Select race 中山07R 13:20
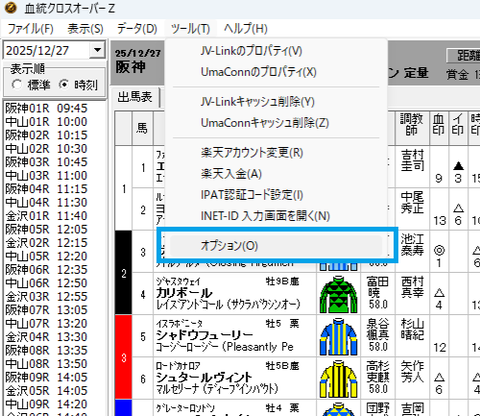The height and width of the screenshot is (416, 480). tap(46, 323)
